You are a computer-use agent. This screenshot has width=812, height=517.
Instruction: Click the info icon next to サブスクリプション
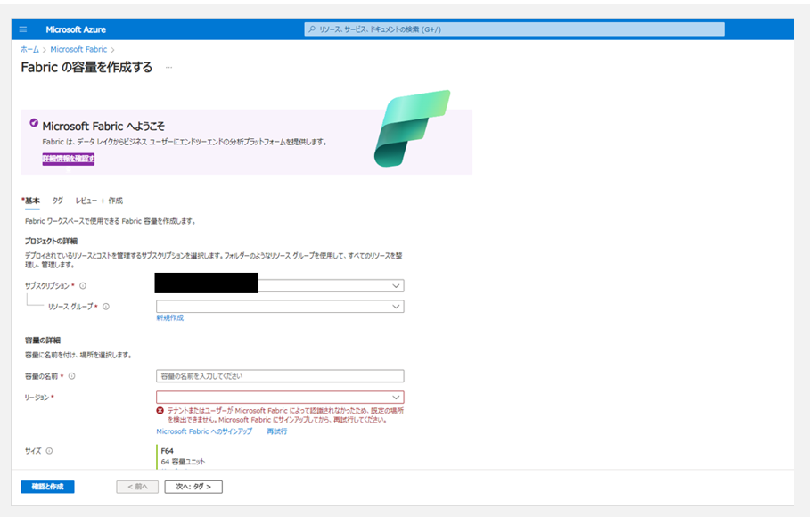(83, 286)
